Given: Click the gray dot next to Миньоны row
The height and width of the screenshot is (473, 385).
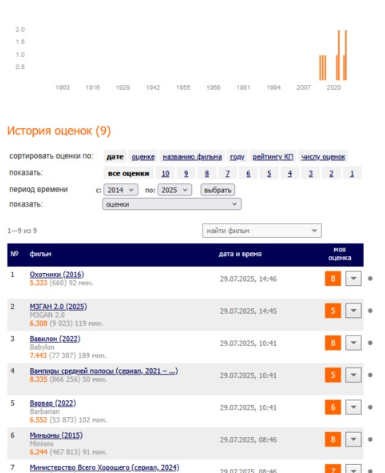Looking at the screenshot, I should (x=370, y=439).
